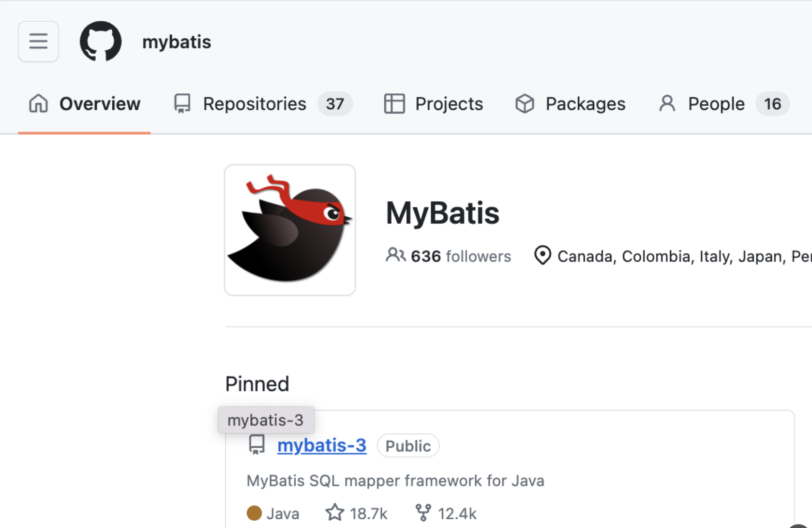
Task: Click the 16 people count badge
Action: point(772,104)
